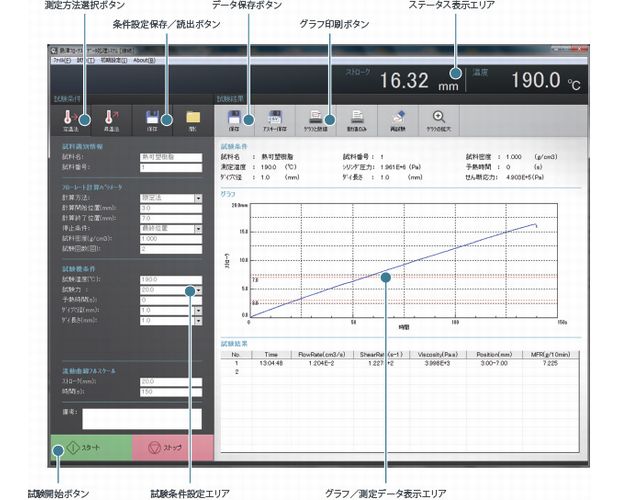Open the About(B) menu
Viewport: 619px width, 500px height.
(x=144, y=60)
